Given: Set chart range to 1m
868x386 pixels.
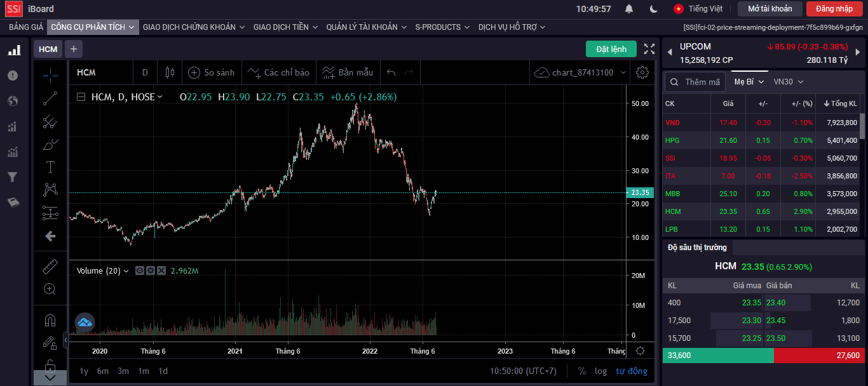Looking at the screenshot, I should [x=144, y=371].
